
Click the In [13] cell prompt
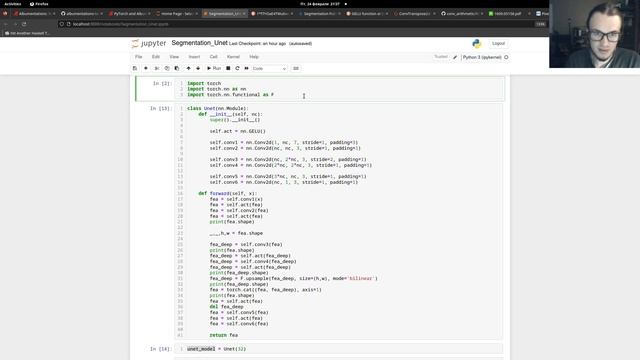161,108
